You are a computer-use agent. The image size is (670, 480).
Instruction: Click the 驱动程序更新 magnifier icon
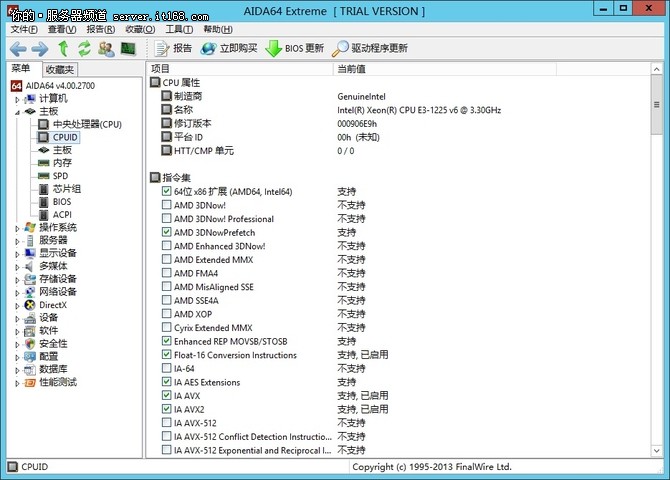tap(340, 49)
